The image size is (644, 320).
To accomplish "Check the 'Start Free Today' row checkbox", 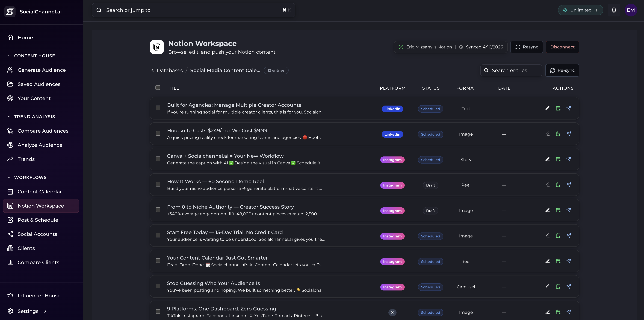I will pyautogui.click(x=158, y=235).
